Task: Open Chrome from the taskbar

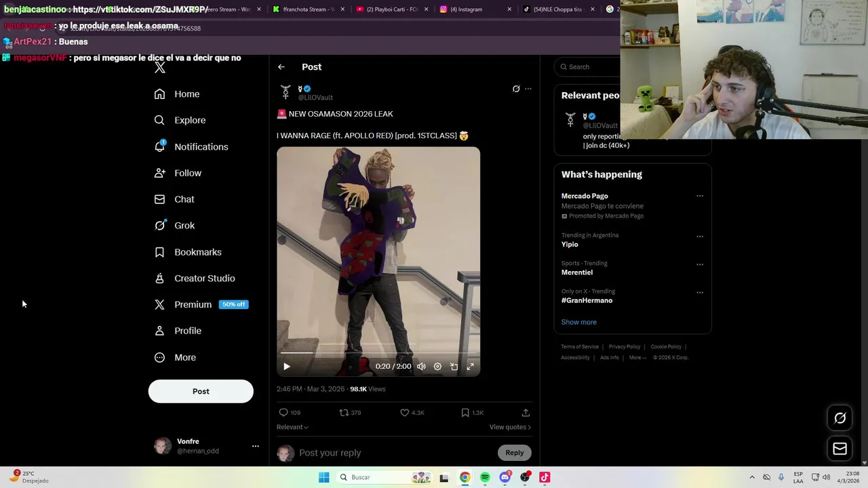Action: point(465,477)
